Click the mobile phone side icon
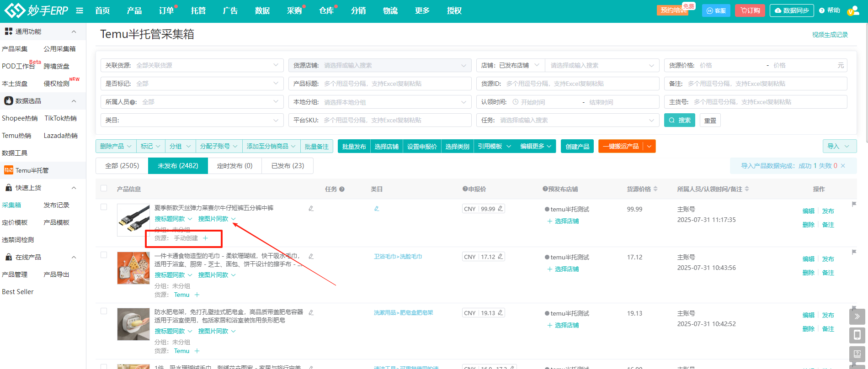The height and width of the screenshot is (369, 868). click(857, 335)
